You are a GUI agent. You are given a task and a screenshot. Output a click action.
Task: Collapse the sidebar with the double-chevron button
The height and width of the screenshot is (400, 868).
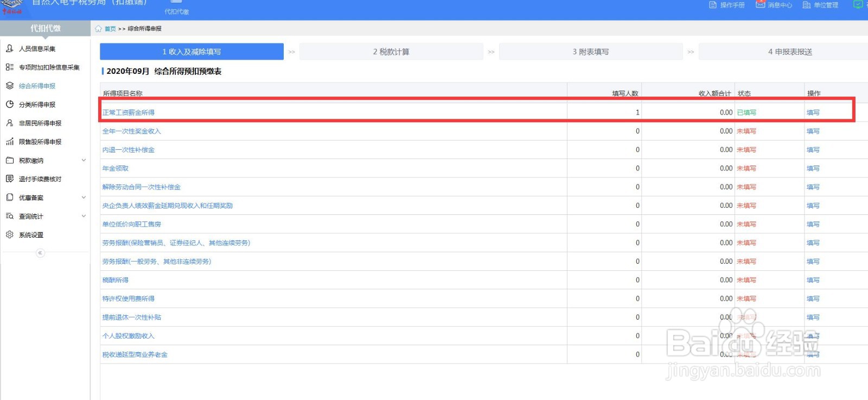[x=40, y=253]
